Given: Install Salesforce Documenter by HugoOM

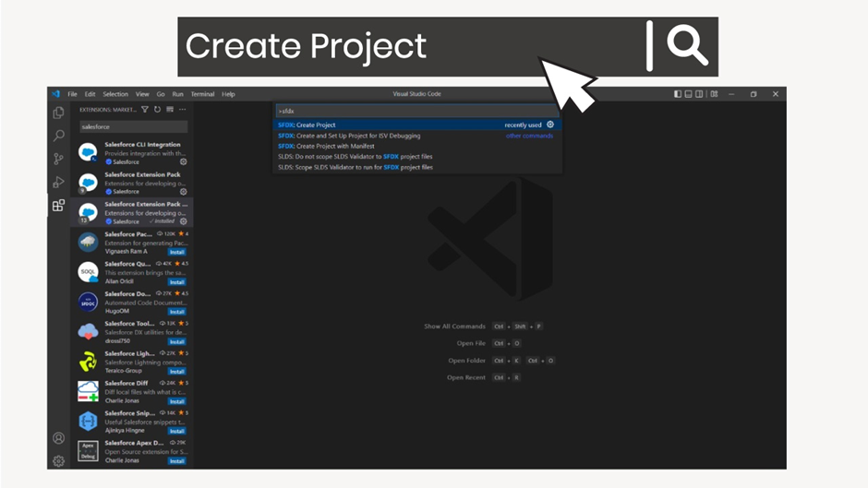Looking at the screenshot, I should 177,312.
